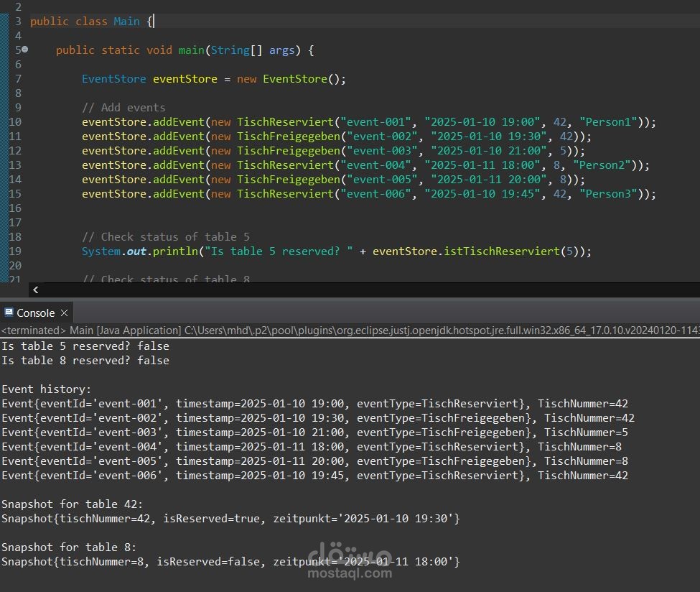The height and width of the screenshot is (592, 700).
Task: Click System.out.println in line 19
Action: tap(140, 251)
